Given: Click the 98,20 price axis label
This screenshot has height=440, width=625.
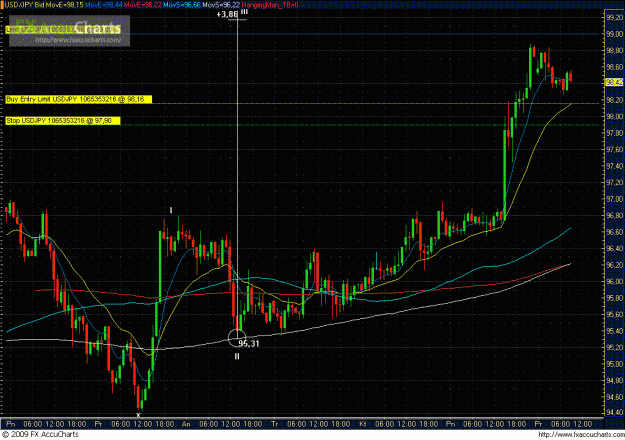Looking at the screenshot, I should pyautogui.click(x=614, y=100).
